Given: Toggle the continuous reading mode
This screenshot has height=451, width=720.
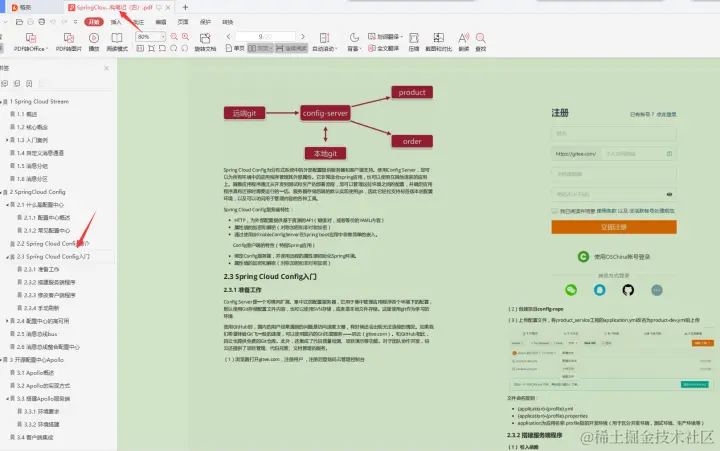Looking at the screenshot, I should click(291, 48).
